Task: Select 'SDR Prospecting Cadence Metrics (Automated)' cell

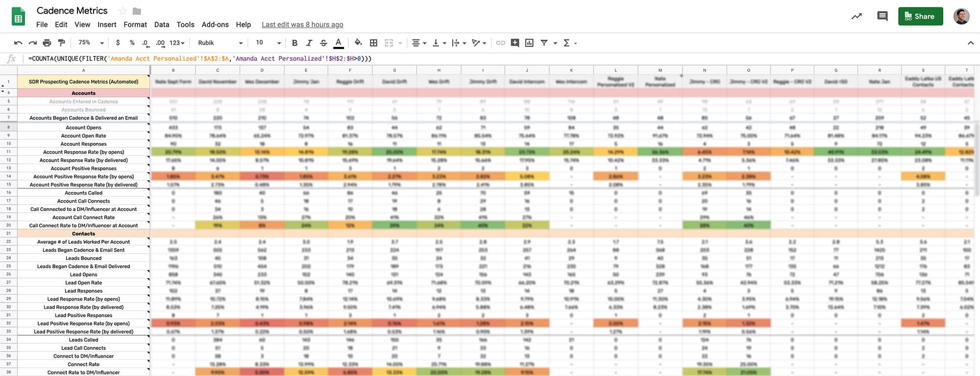Action: point(83,82)
